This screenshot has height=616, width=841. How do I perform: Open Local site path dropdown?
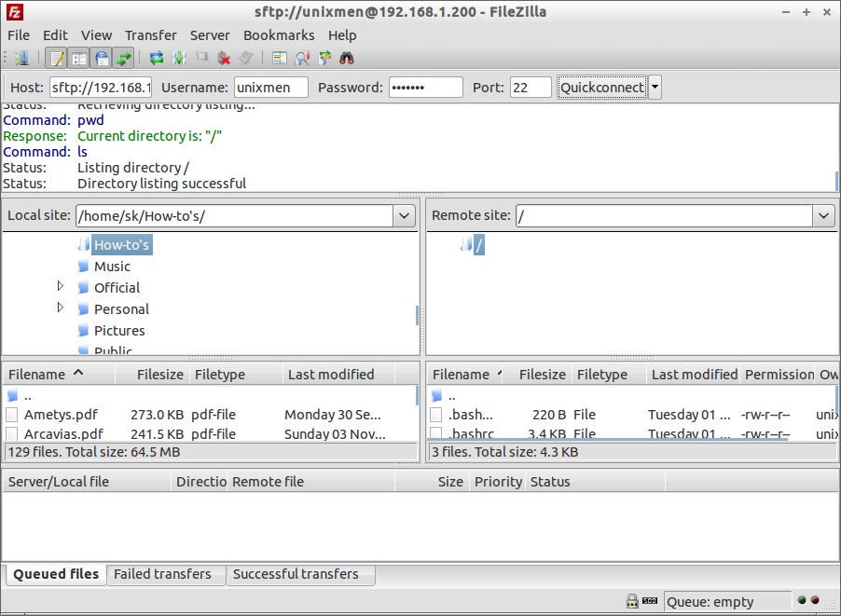[x=404, y=216]
